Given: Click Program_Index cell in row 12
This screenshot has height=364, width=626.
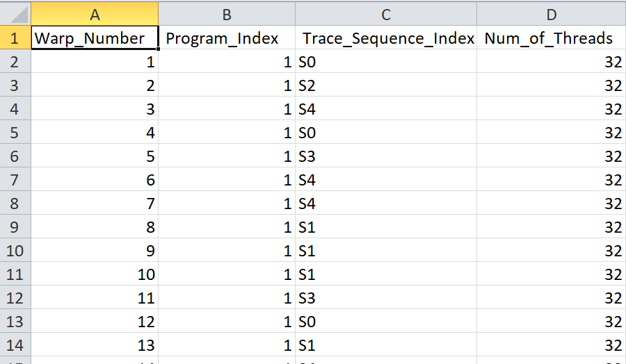Looking at the screenshot, I should pos(227,298).
